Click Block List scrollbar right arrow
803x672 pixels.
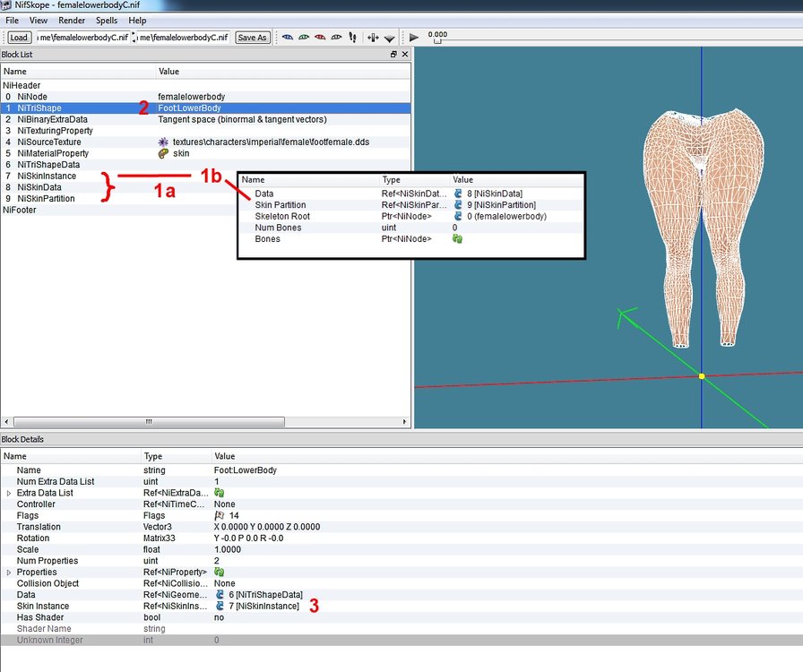[x=404, y=422]
